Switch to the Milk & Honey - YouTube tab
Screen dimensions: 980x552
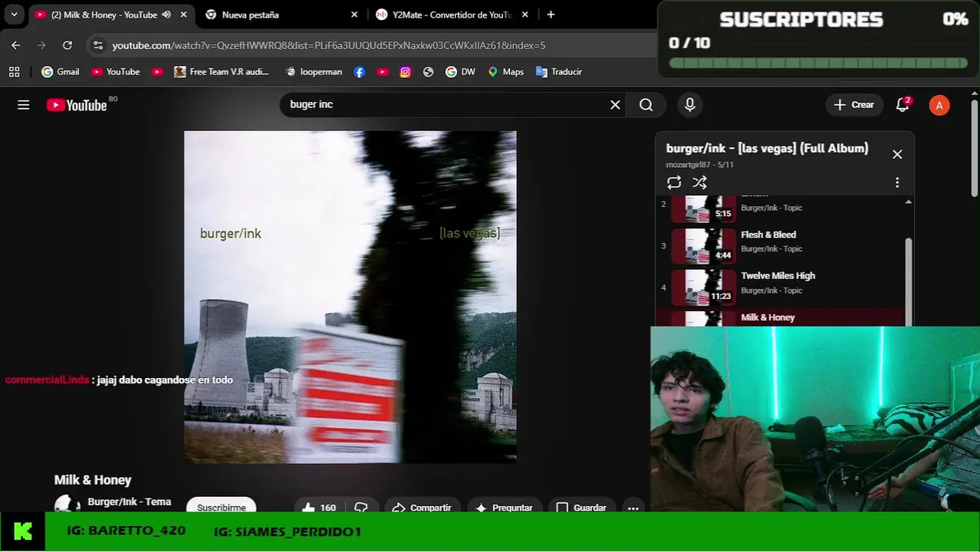tap(104, 15)
